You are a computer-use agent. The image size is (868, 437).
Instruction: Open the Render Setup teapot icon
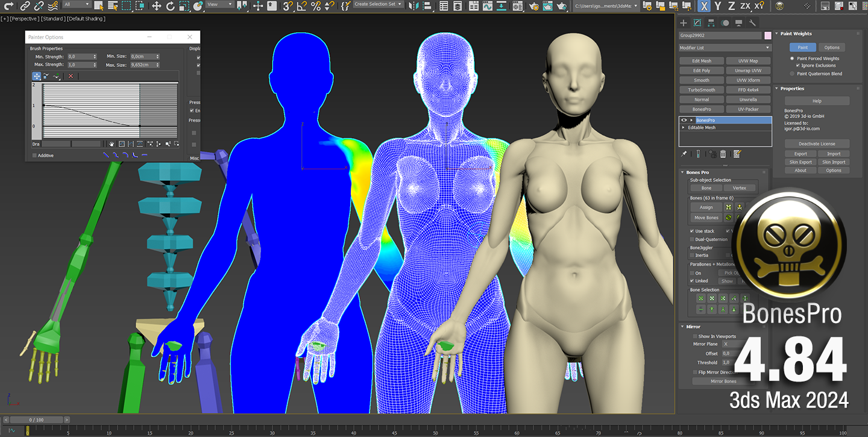[533, 5]
